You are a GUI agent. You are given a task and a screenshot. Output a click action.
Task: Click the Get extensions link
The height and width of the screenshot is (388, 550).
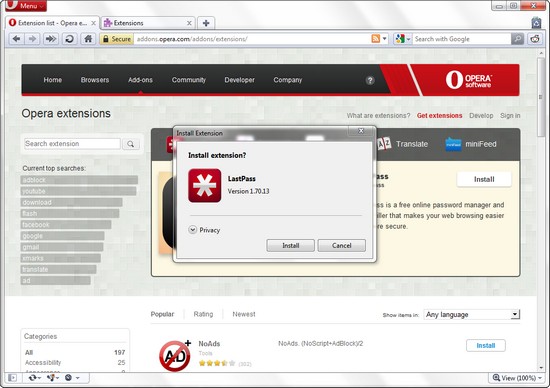click(440, 115)
